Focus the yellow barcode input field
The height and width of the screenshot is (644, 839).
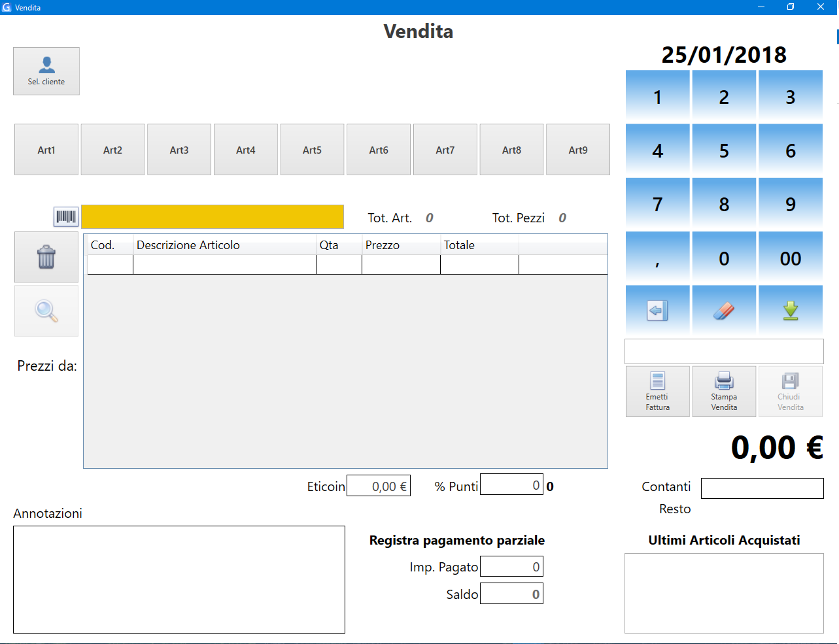point(213,216)
